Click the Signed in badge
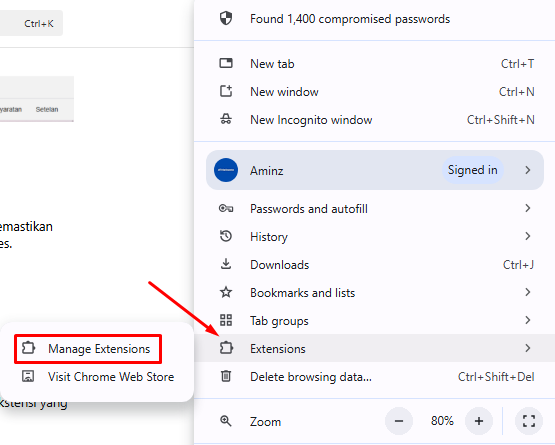The width and height of the screenshot is (555, 445). 473,170
